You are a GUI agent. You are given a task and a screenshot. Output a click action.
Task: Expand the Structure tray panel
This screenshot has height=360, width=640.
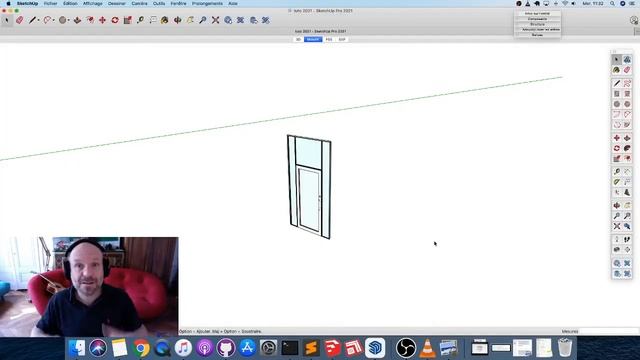click(x=537, y=24)
